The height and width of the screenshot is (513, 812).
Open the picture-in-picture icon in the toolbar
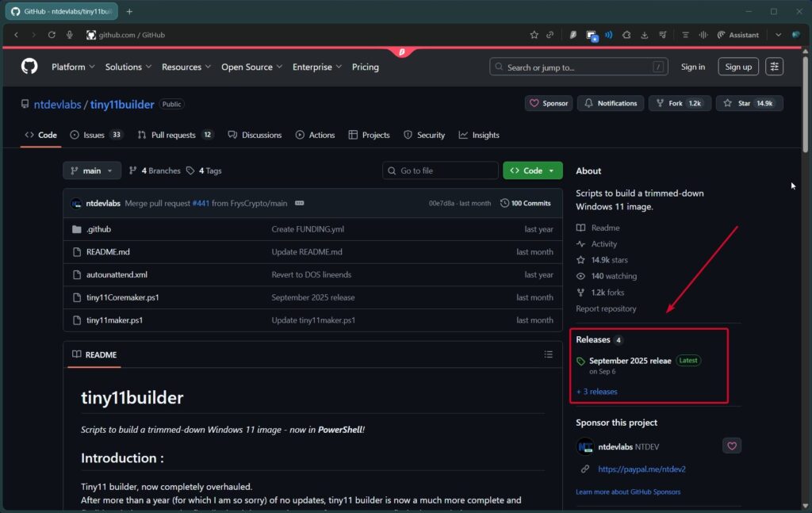[592, 35]
